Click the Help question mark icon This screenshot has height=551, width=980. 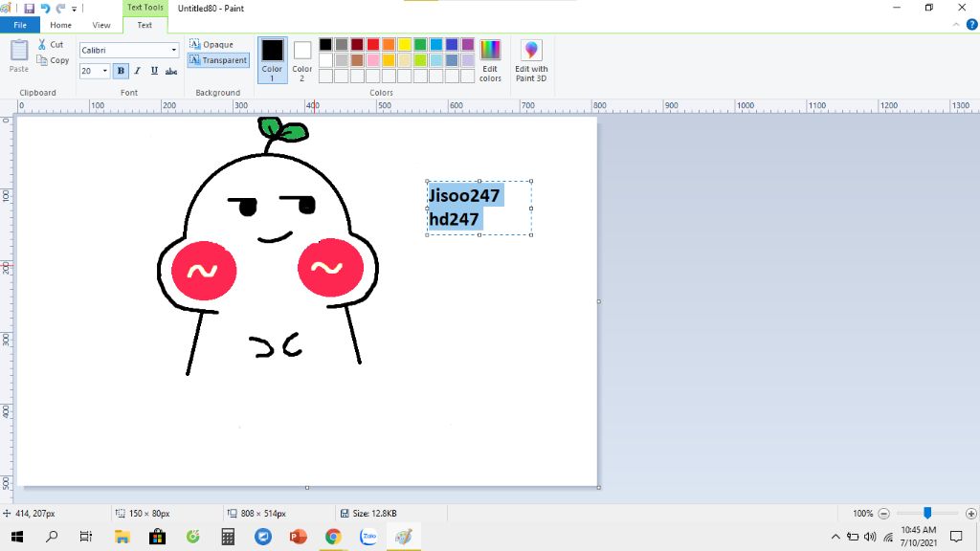tap(972, 25)
